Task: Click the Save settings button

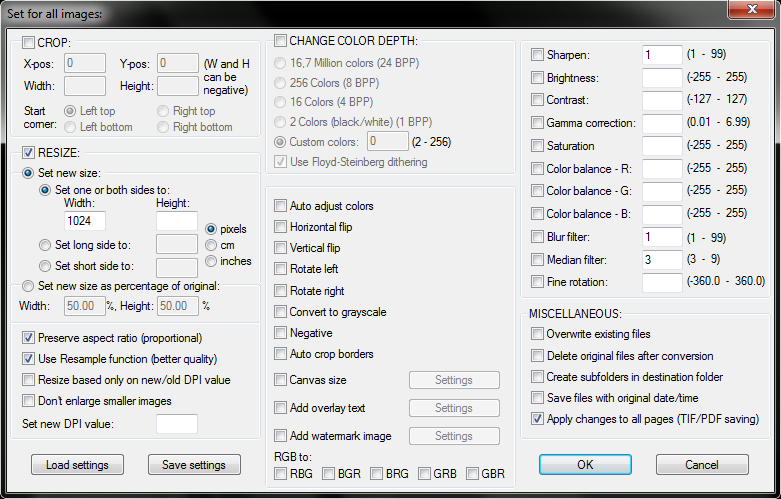Action: click(x=194, y=465)
